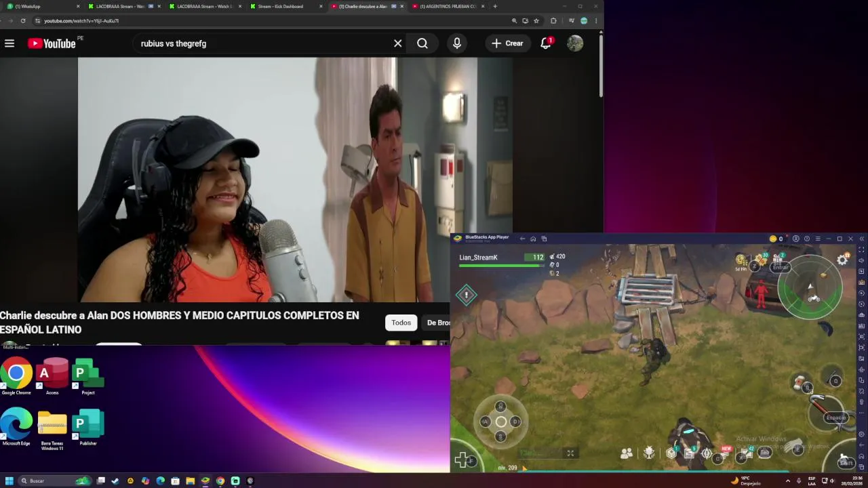Screen dimensions: 868x488
Task: Select the 'Todos' filter chip
Action: coord(401,323)
